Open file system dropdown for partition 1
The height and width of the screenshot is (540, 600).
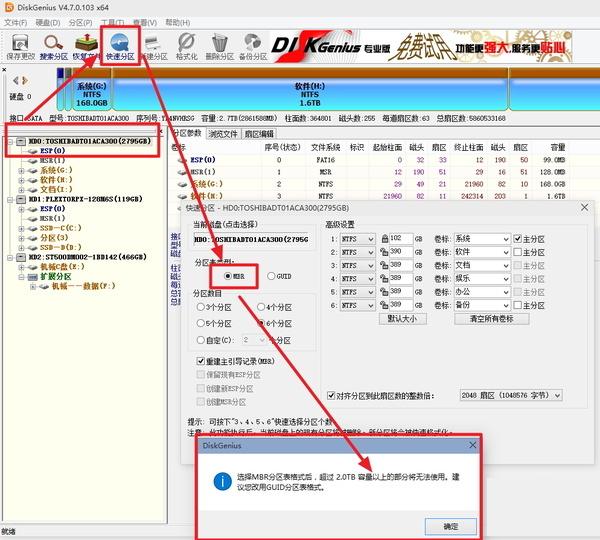click(357, 239)
